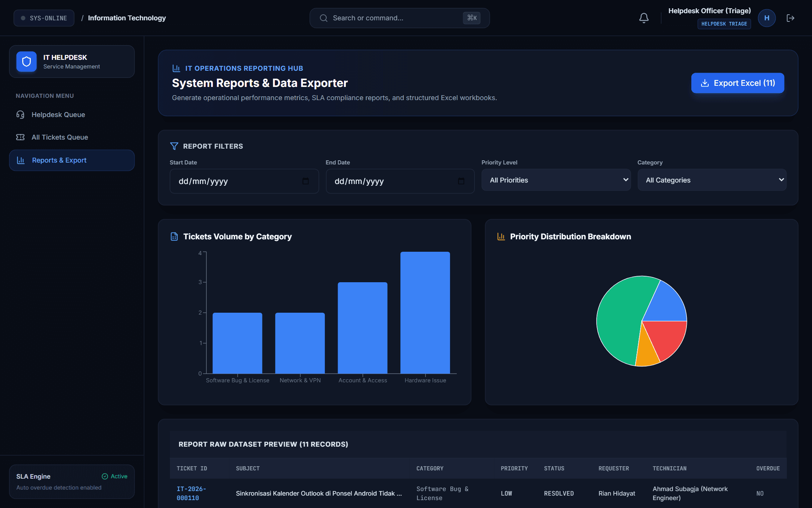Click the End Date input field
The width and height of the screenshot is (812, 508).
(400, 181)
